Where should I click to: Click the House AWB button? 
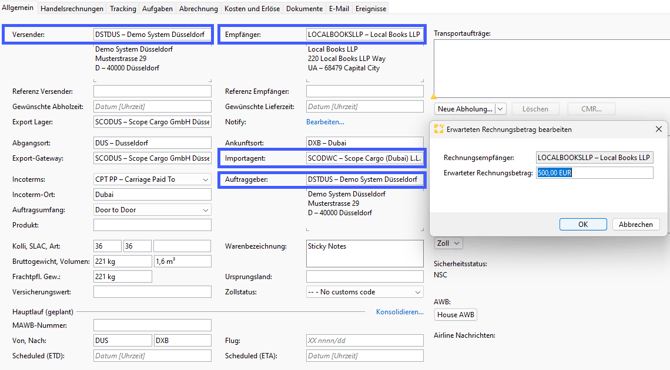tap(455, 315)
